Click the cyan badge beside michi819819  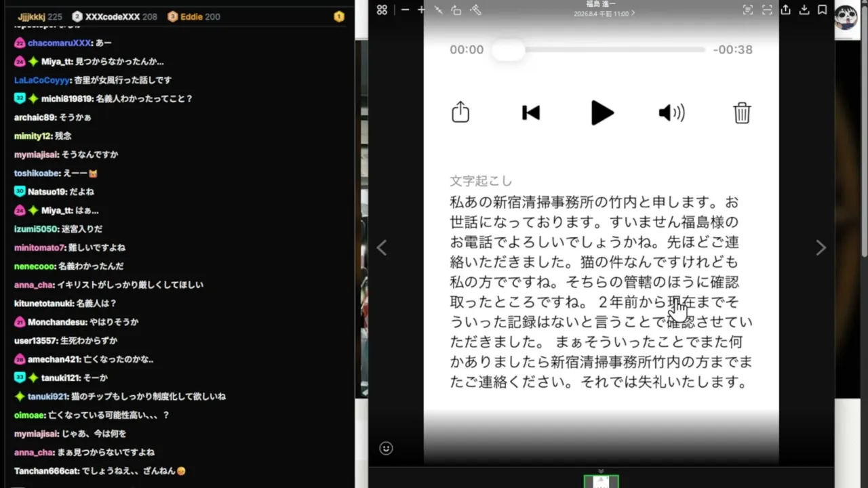pyautogui.click(x=20, y=98)
